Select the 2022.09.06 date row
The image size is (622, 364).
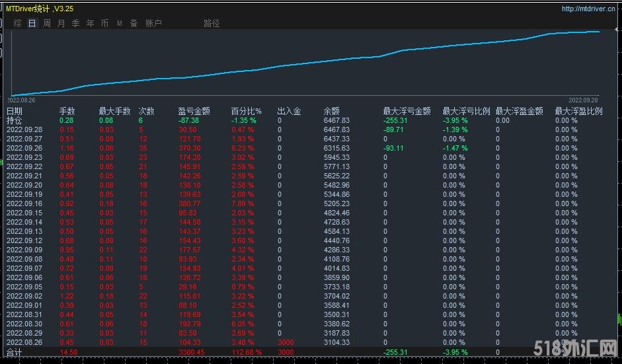24,277
